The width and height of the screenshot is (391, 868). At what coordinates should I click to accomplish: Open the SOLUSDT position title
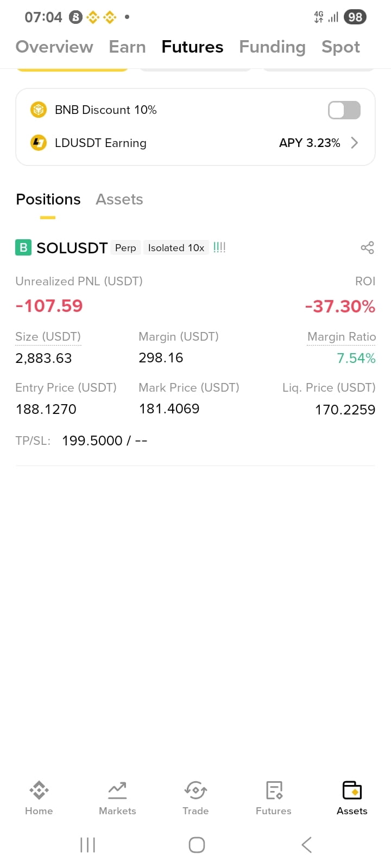point(72,248)
